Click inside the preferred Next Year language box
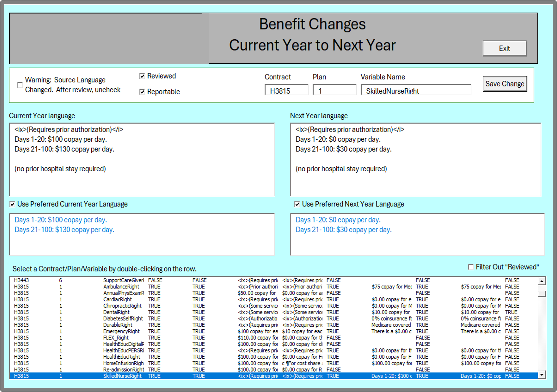 417,234
